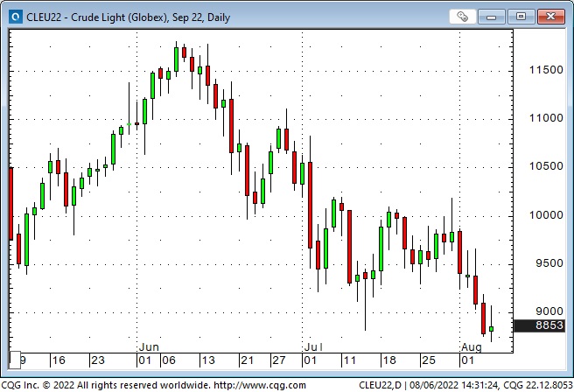Click the small box at time axis start
The height and width of the screenshot is (392, 574).
[15, 360]
